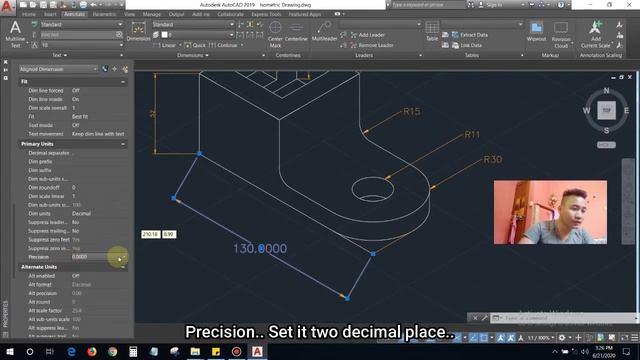640x360 pixels.
Task: Open the Help icon in the title bar
Action: click(x=561, y=5)
